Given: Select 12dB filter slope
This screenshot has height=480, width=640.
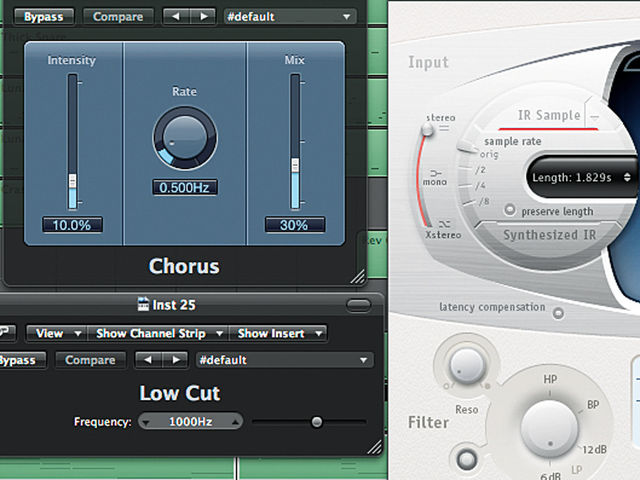Looking at the screenshot, I should coord(594,450).
